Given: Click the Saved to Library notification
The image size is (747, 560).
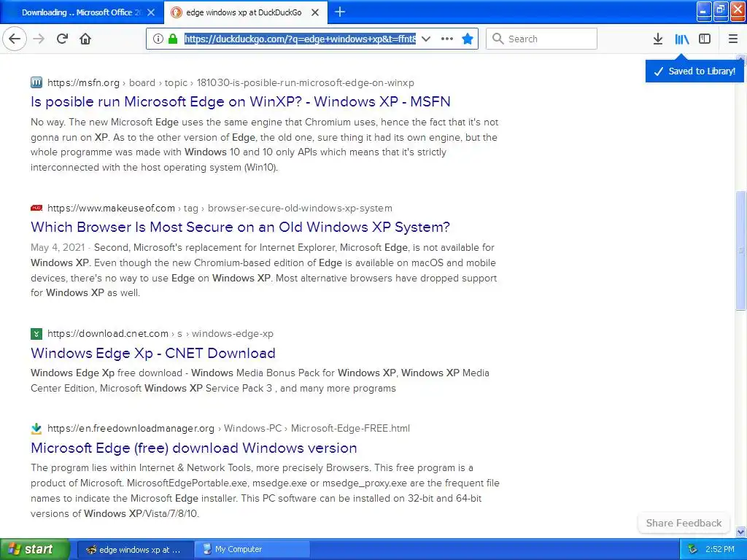Looking at the screenshot, I should [x=694, y=71].
